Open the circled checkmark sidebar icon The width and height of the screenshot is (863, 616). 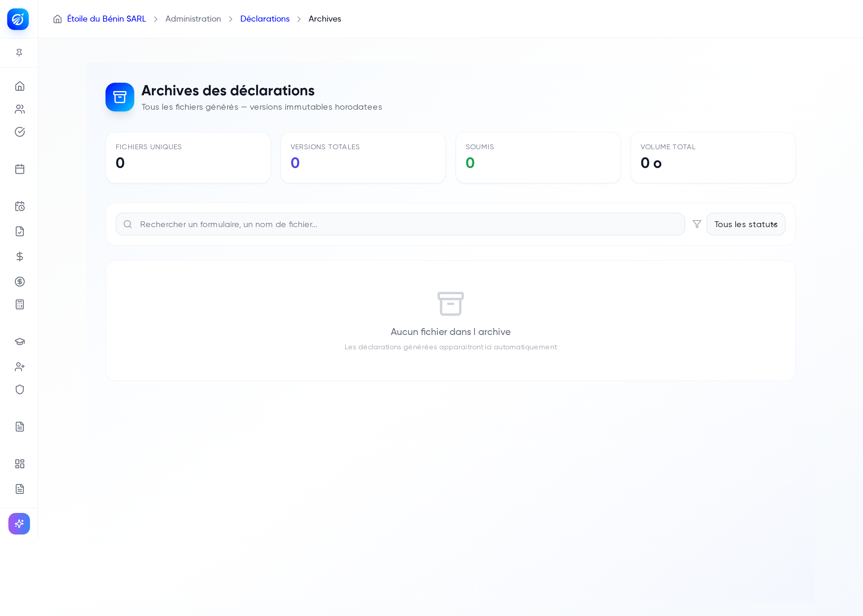[x=20, y=132]
